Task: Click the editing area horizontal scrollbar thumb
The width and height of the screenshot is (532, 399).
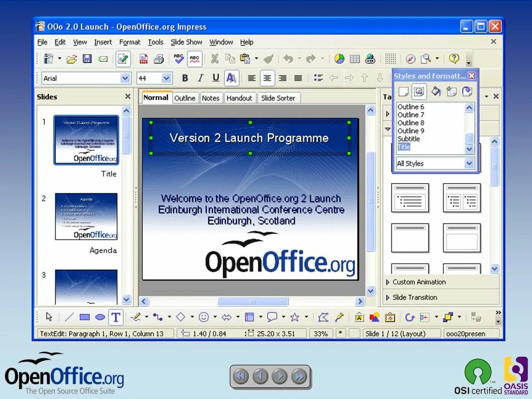Action: [x=253, y=301]
